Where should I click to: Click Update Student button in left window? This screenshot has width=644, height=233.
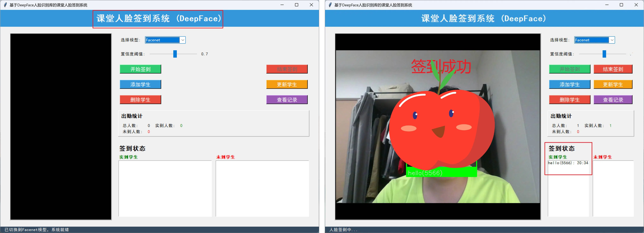(287, 84)
